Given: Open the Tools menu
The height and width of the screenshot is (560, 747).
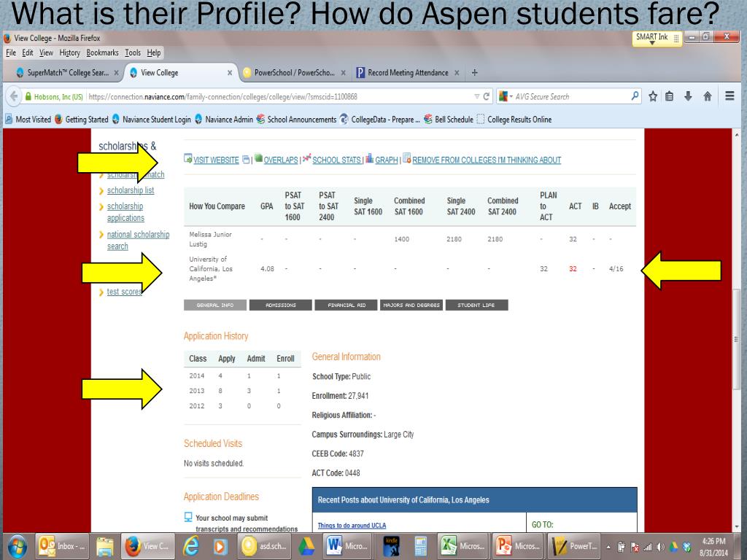Looking at the screenshot, I should click(x=133, y=52).
